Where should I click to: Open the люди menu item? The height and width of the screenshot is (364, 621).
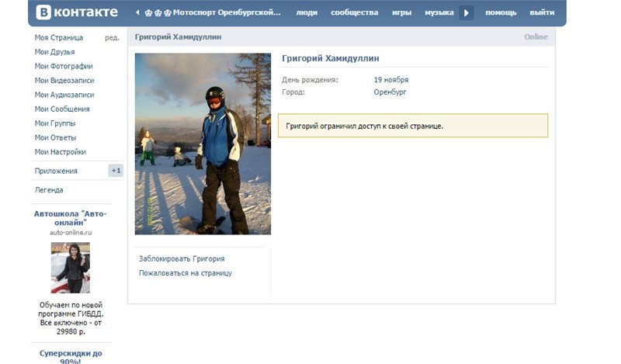coord(307,12)
